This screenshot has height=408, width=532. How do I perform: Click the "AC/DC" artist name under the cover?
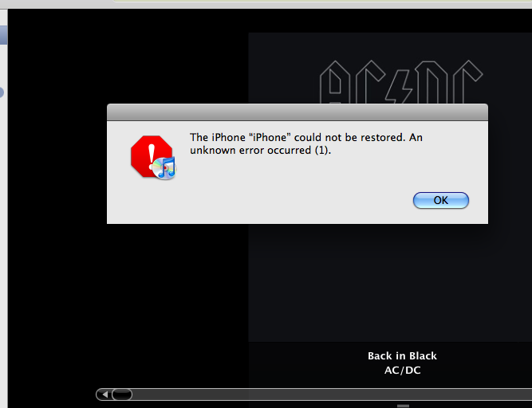[x=403, y=370]
